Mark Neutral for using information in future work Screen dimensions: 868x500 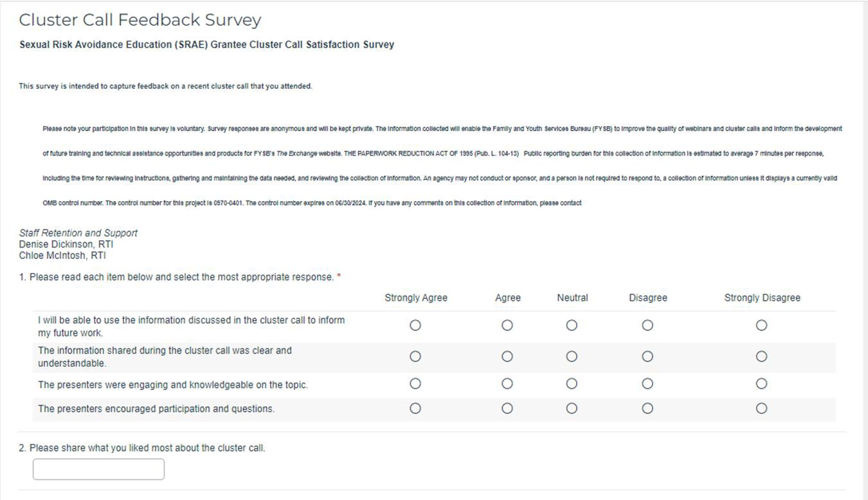(x=572, y=326)
